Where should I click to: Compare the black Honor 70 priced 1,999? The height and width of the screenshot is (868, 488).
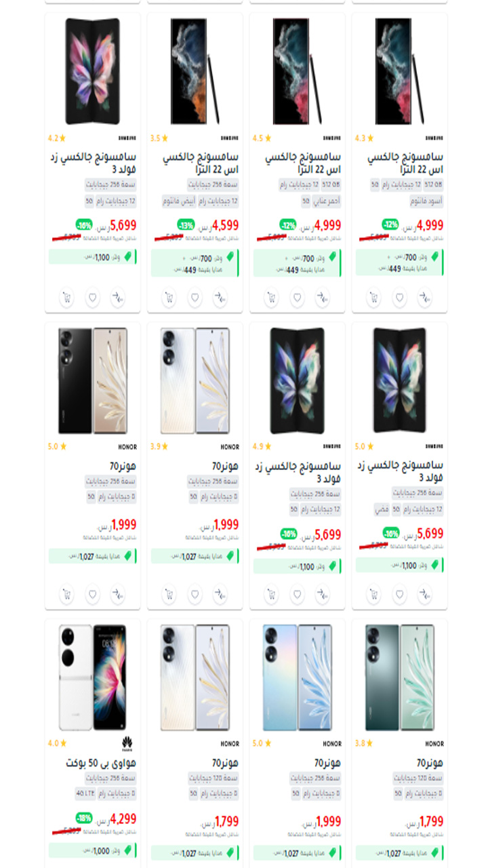[x=118, y=595]
